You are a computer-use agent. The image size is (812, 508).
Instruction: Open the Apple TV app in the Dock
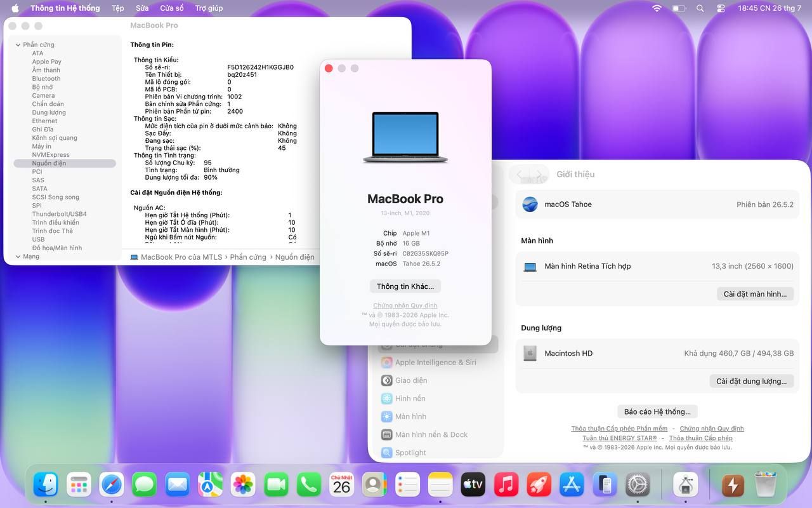coord(473,485)
